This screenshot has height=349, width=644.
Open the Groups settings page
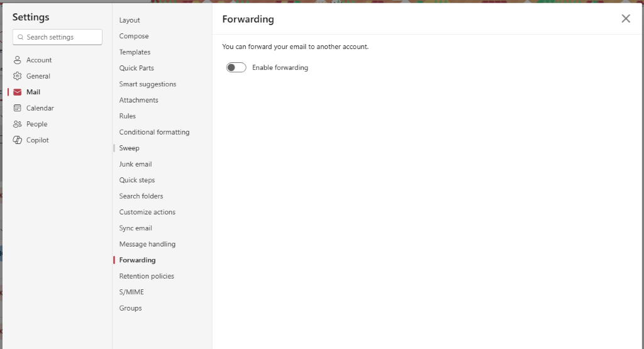pos(131,308)
